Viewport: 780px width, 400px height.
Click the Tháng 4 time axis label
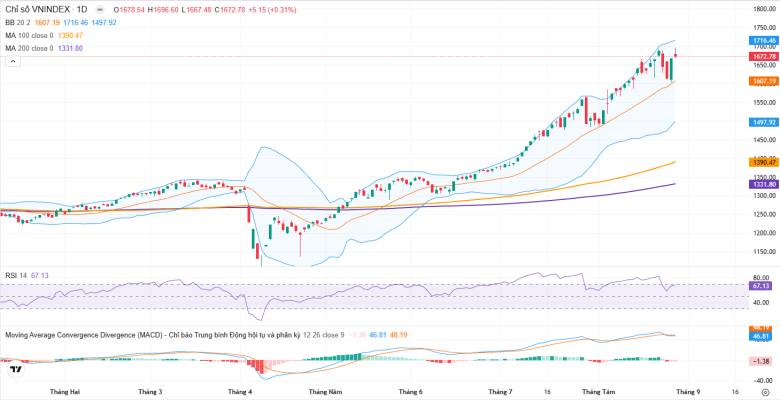[238, 392]
